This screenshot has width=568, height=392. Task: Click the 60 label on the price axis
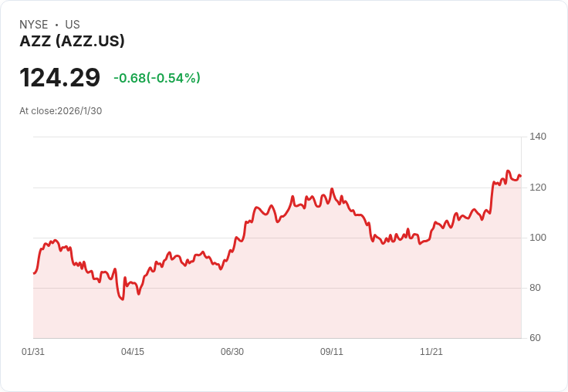click(536, 338)
